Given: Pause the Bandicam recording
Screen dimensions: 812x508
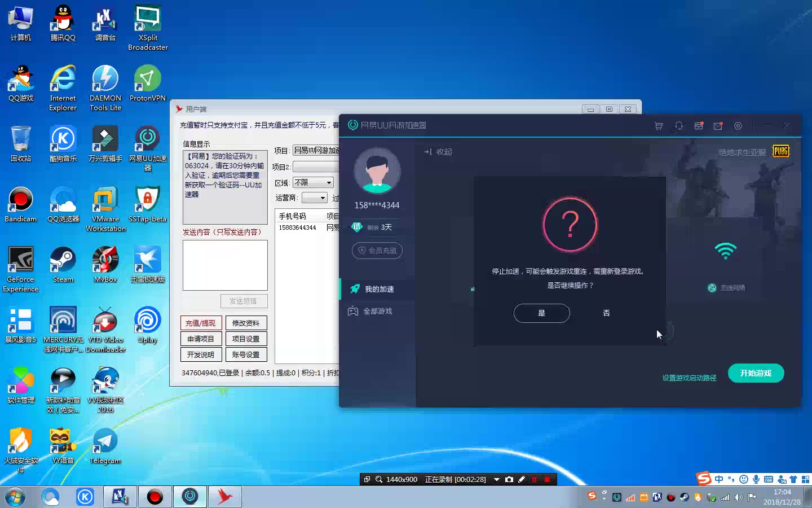Looking at the screenshot, I should [534, 479].
